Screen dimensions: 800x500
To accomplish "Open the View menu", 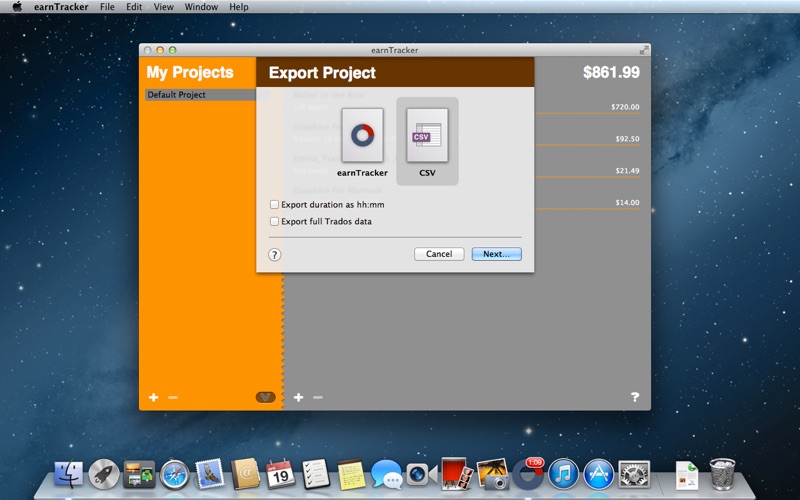I will pyautogui.click(x=163, y=7).
